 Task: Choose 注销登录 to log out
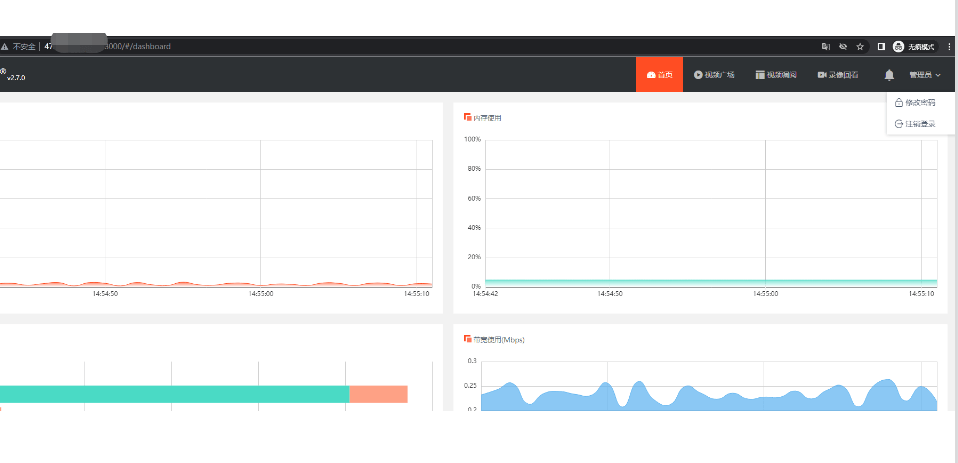pos(915,123)
